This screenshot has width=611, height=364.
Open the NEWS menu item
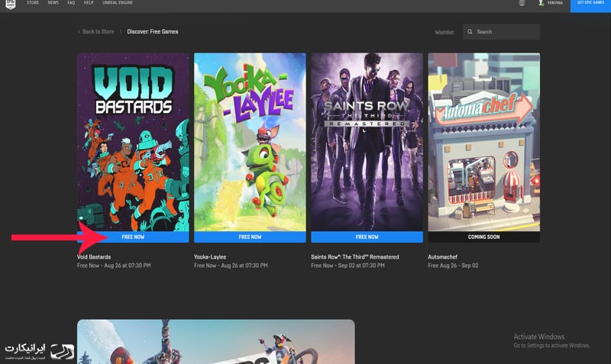(x=53, y=3)
